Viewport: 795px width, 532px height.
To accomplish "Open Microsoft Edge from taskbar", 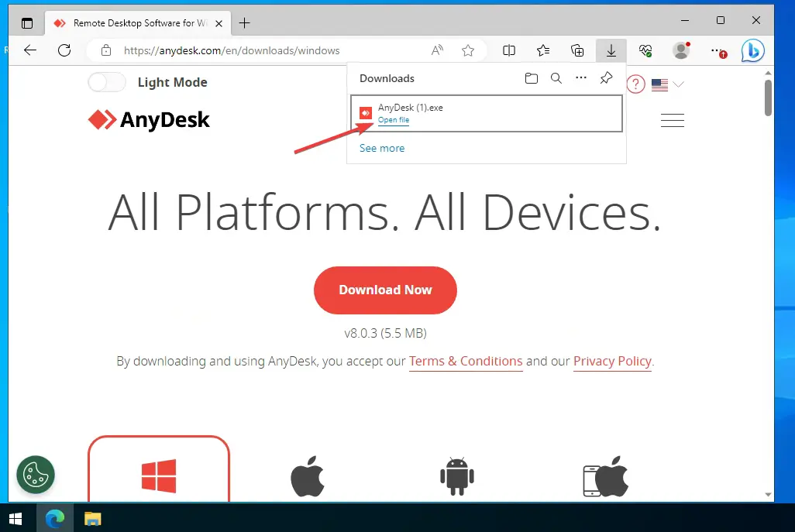I will pyautogui.click(x=55, y=518).
